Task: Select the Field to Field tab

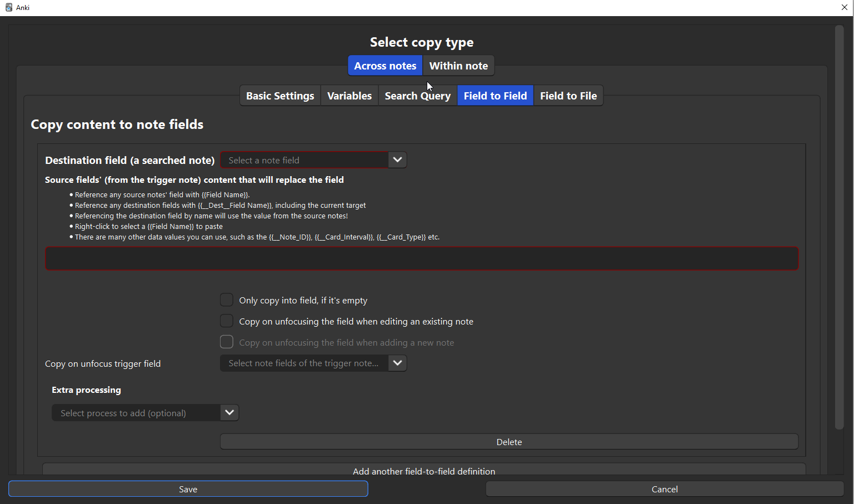Action: [x=495, y=96]
